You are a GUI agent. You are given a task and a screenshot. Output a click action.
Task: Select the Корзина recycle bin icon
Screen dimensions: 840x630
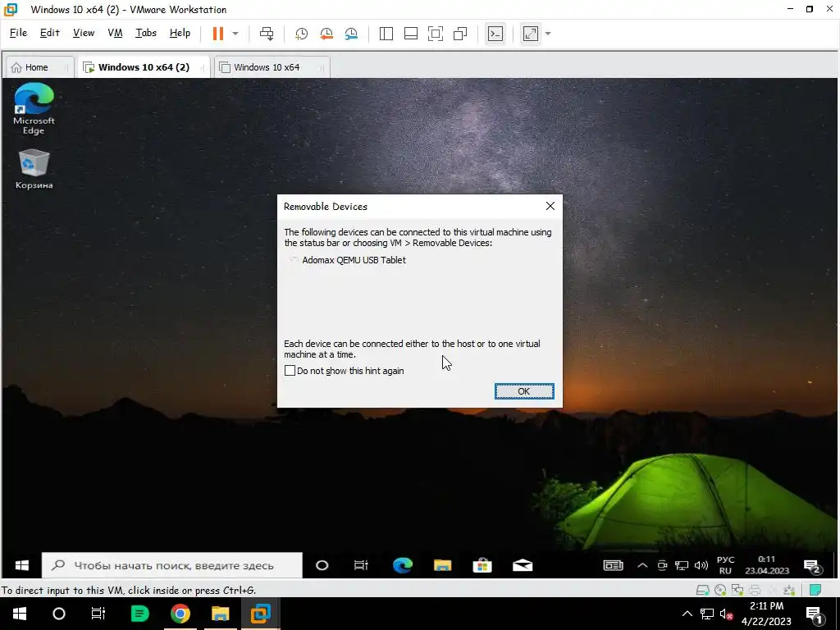(x=34, y=169)
